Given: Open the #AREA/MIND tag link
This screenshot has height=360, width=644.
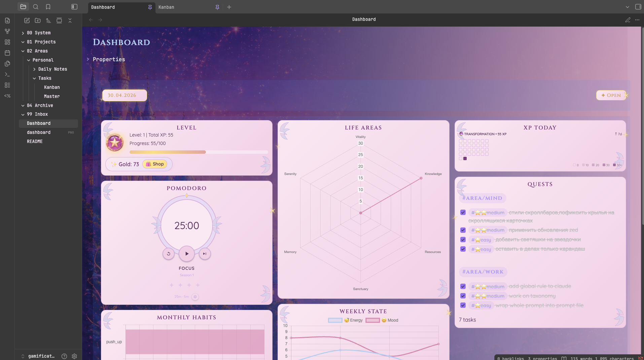Looking at the screenshot, I should pyautogui.click(x=482, y=198).
